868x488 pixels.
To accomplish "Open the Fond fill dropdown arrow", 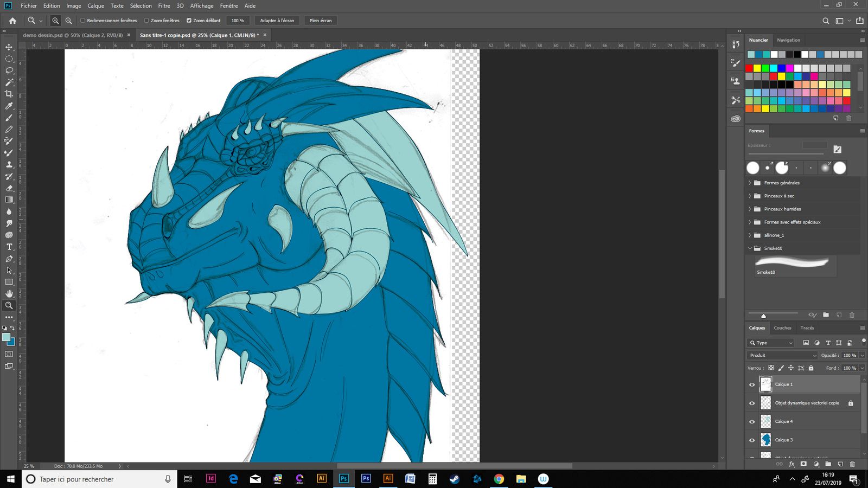I will [x=862, y=368].
